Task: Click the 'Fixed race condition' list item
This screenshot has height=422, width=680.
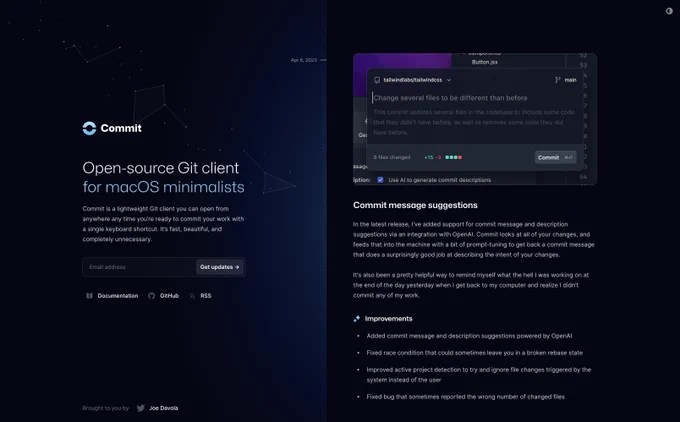Action: coord(474,353)
